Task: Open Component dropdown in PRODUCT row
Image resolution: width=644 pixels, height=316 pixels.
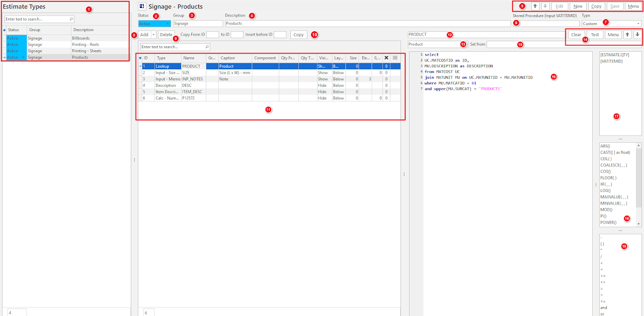Action: point(276,66)
